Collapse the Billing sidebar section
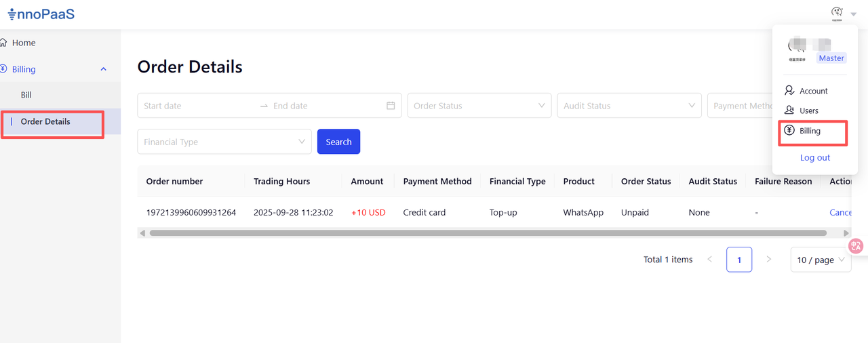The width and height of the screenshot is (868, 343). coord(103,69)
